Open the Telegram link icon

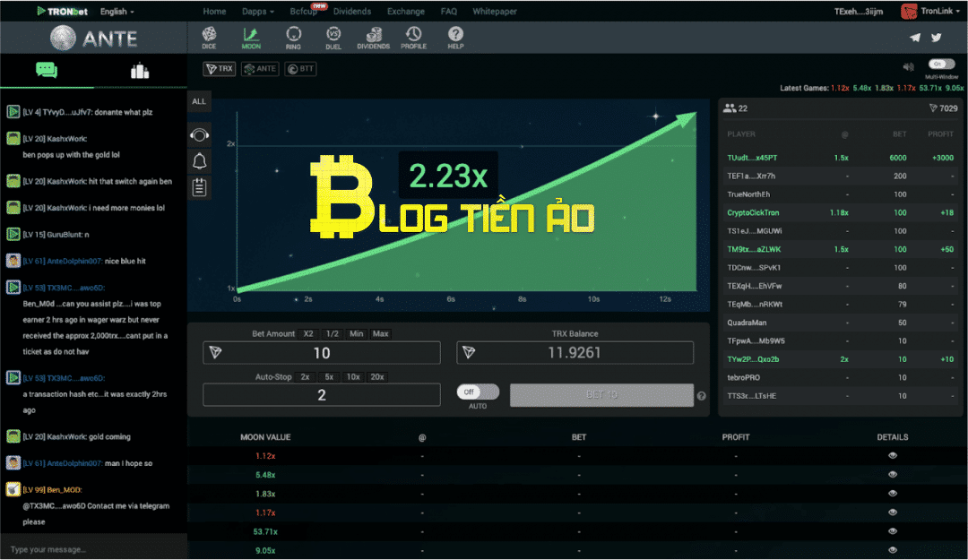[915, 38]
